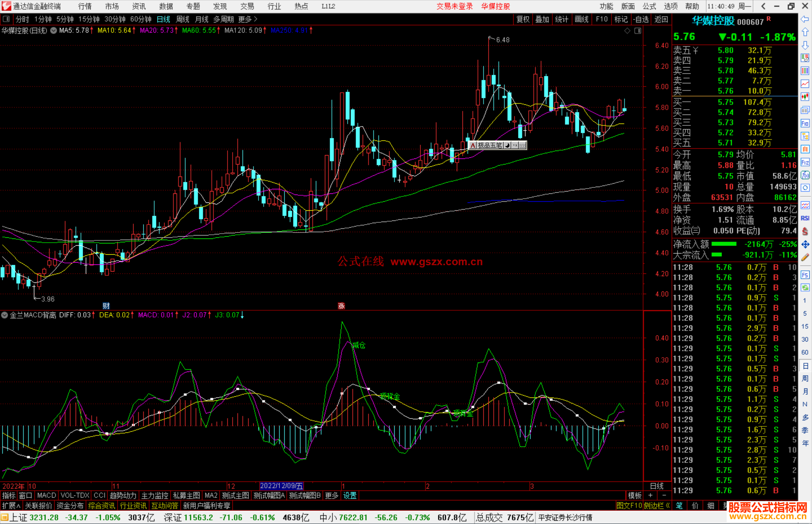Expand the 更多 periods dropdown
This screenshot has height=524, width=812.
point(248,19)
